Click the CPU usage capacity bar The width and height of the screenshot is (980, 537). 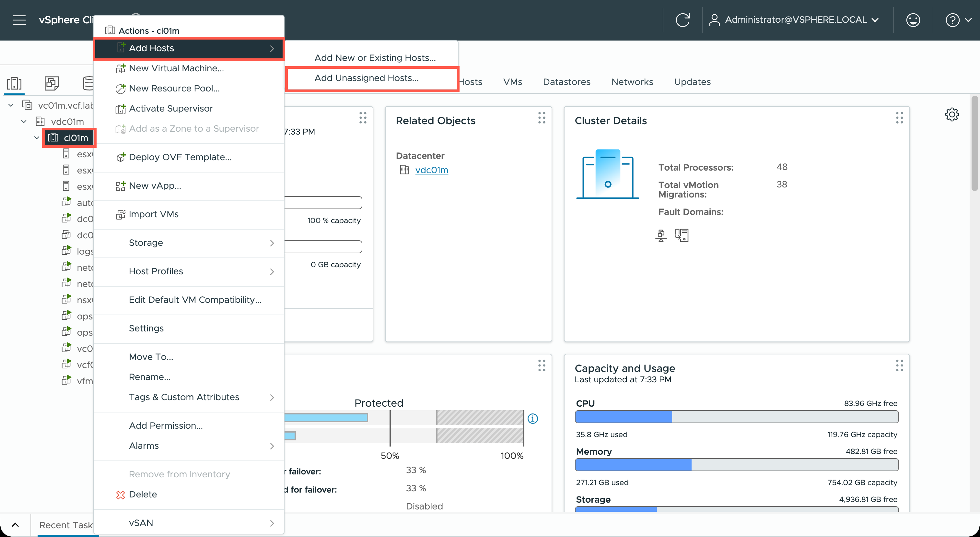coord(736,417)
